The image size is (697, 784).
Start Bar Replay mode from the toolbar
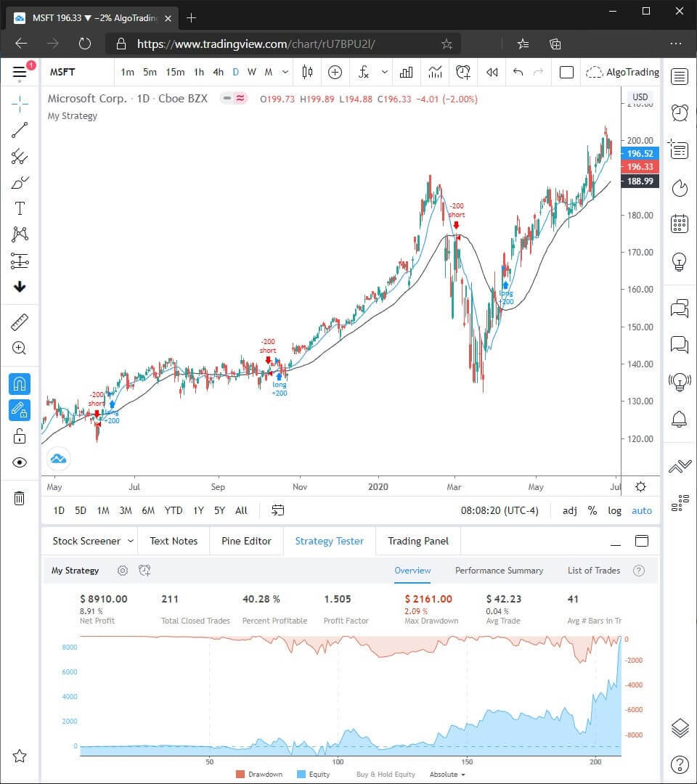(x=492, y=72)
